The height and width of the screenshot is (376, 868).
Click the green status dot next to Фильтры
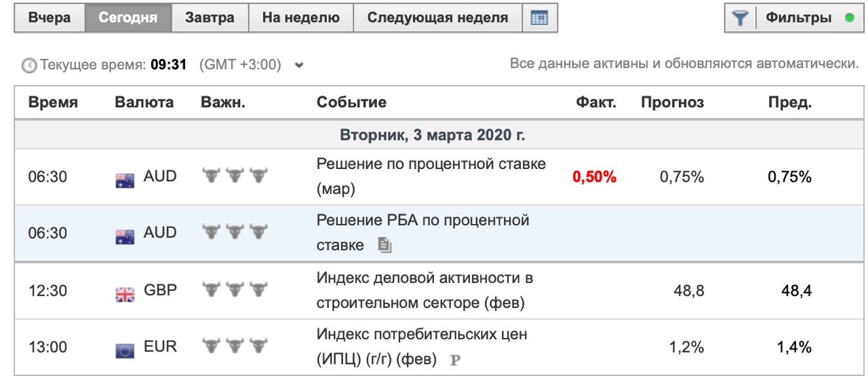[x=850, y=18]
